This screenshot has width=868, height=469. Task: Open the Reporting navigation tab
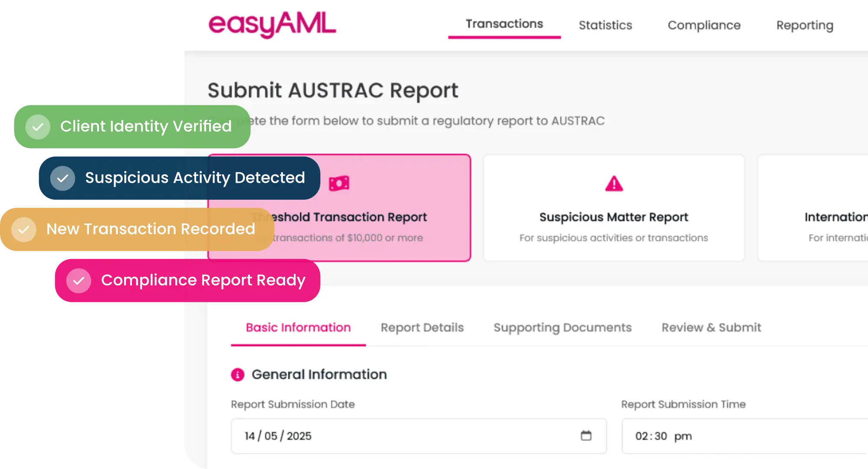[805, 25]
